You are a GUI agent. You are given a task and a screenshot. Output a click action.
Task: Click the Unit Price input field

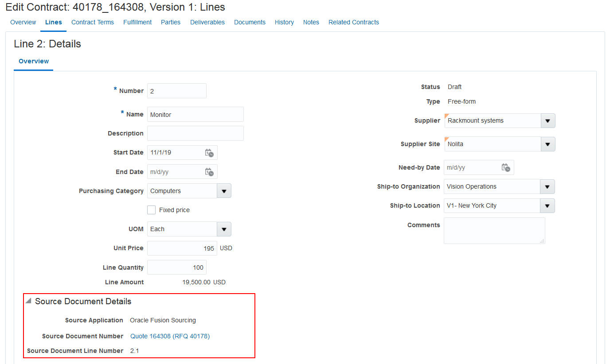(182, 248)
